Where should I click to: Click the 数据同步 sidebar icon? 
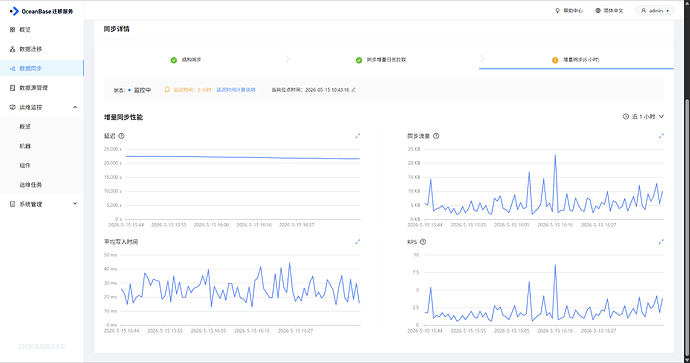point(12,68)
